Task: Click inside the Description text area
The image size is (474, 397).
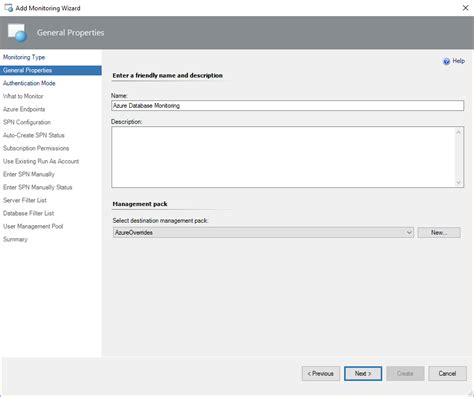Action: pos(283,157)
